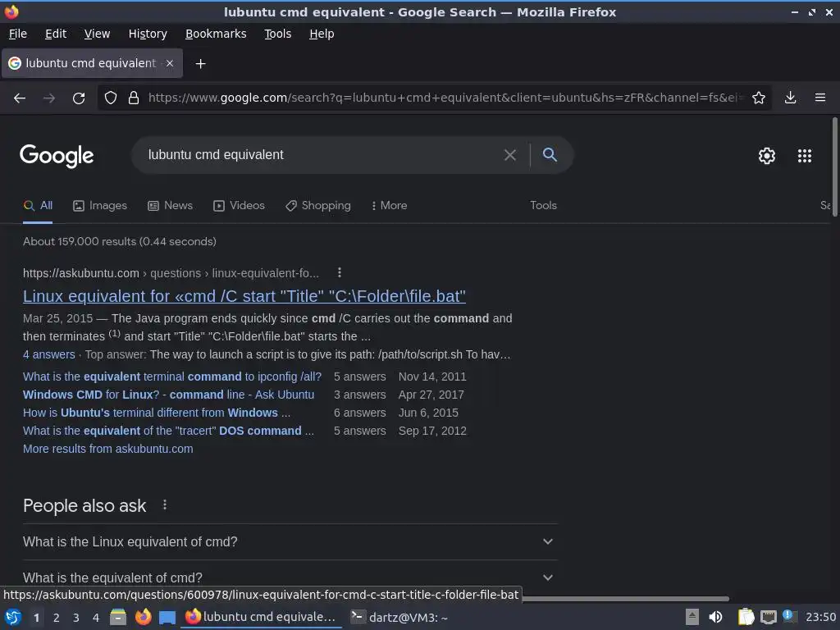
Task: Open the Lubuntu start menu
Action: (x=13, y=617)
